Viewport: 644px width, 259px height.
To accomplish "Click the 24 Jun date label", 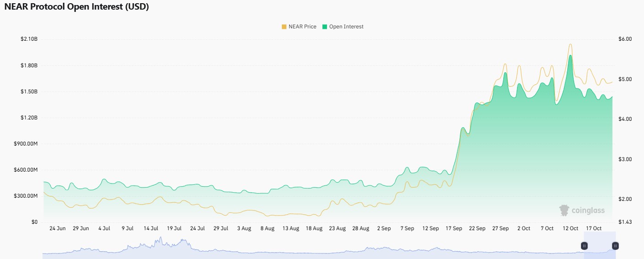I will pos(58,228).
